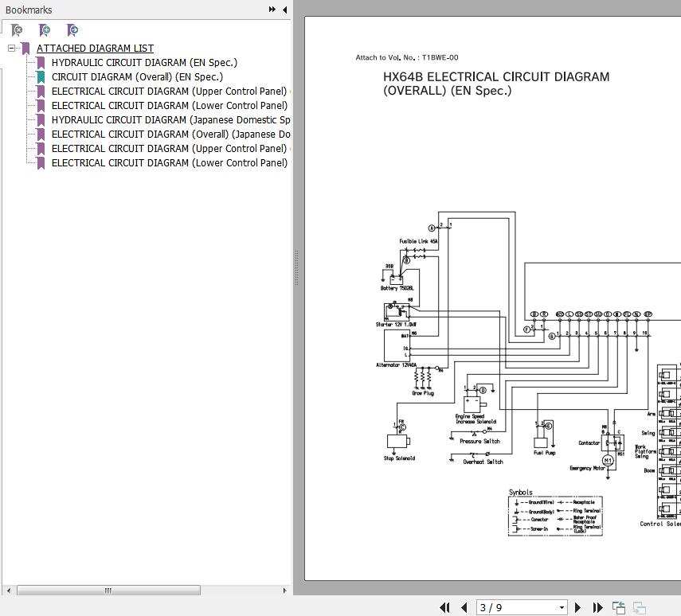Jump to the last page
This screenshot has width=681, height=616.
[597, 607]
